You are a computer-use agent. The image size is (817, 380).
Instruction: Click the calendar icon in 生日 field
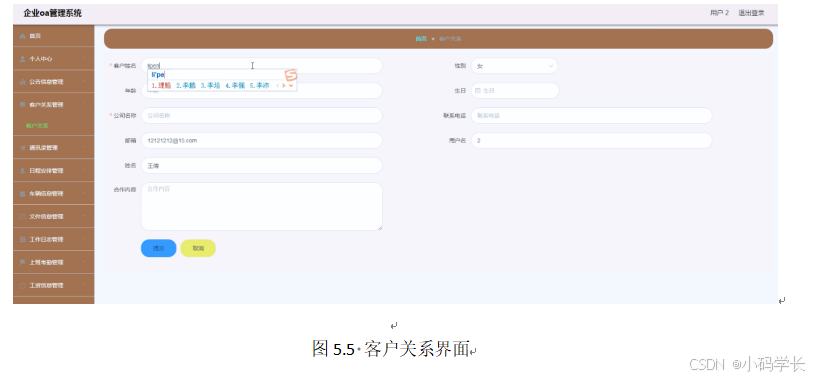click(x=478, y=91)
